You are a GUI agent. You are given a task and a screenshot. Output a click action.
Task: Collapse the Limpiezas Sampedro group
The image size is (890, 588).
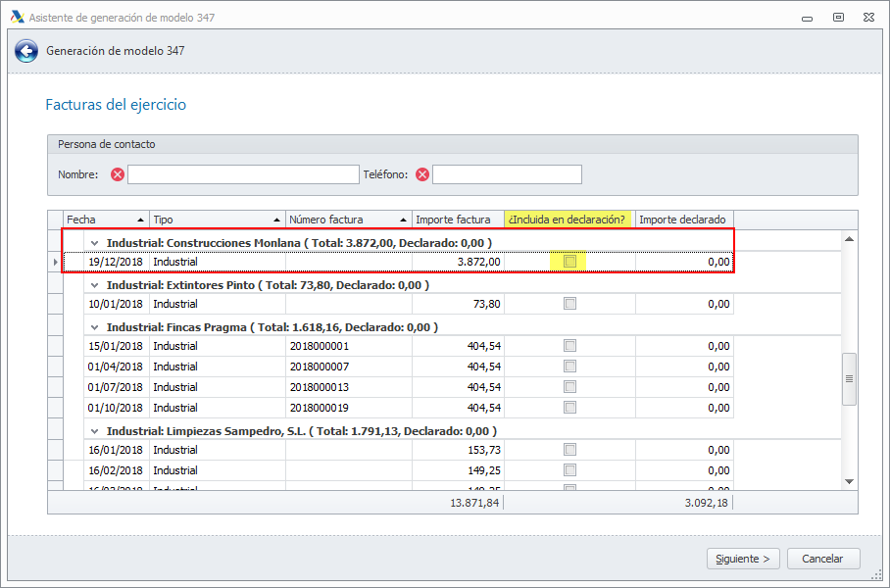[95, 431]
